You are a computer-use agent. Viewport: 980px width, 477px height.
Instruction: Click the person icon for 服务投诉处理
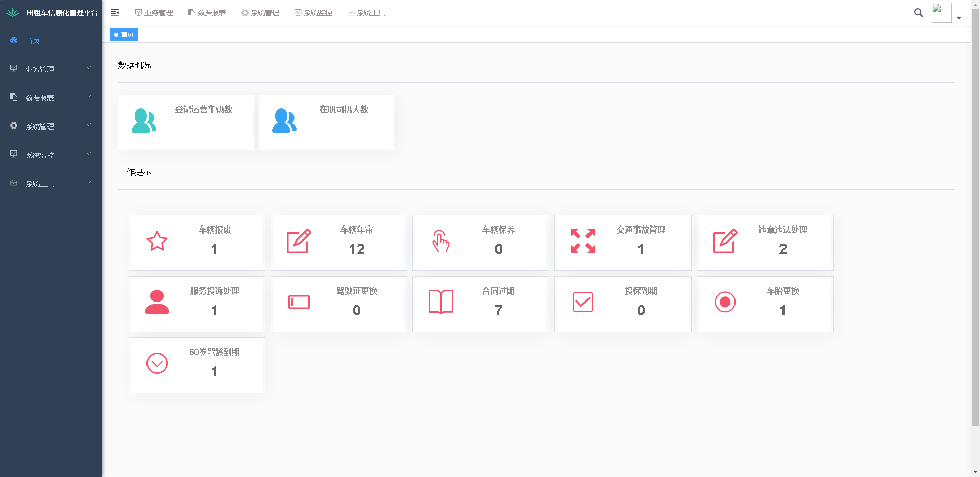point(157,302)
